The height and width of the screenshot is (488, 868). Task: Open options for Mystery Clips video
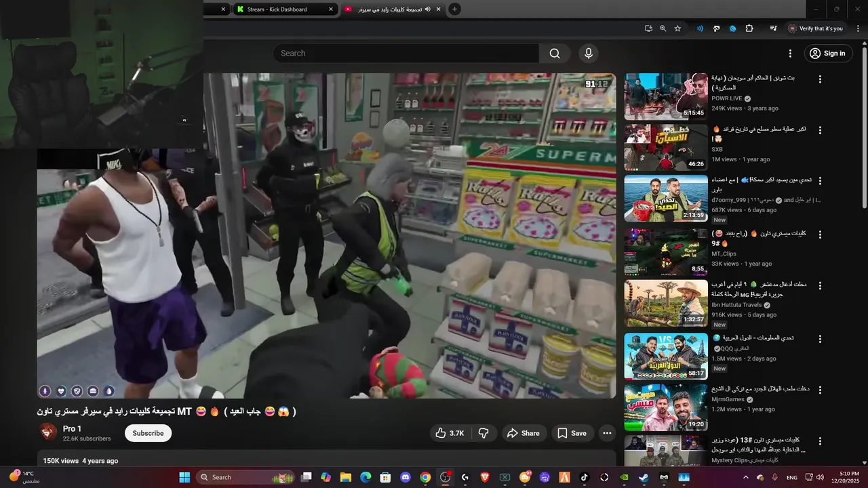(x=820, y=441)
